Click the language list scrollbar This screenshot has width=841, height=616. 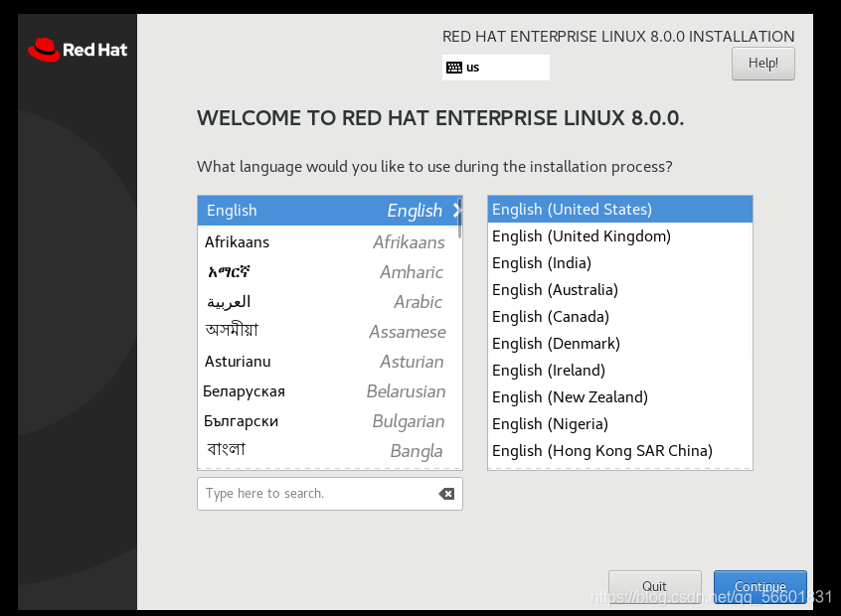[x=460, y=219]
